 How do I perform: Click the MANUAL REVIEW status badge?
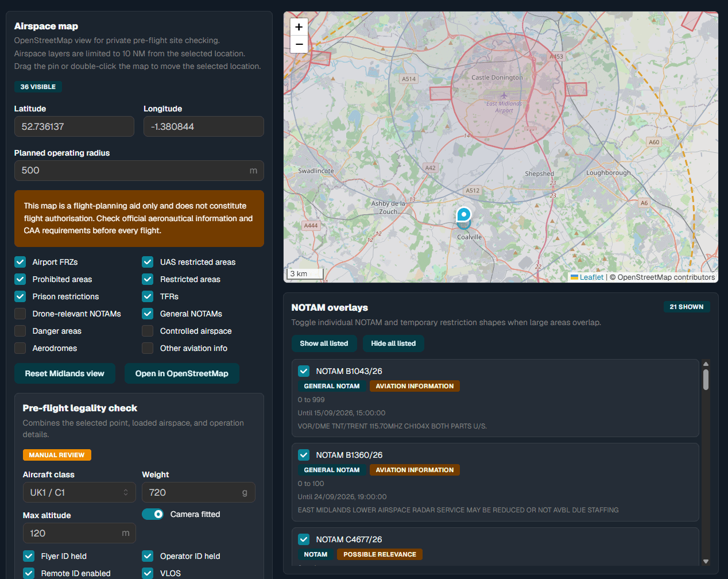click(x=57, y=455)
